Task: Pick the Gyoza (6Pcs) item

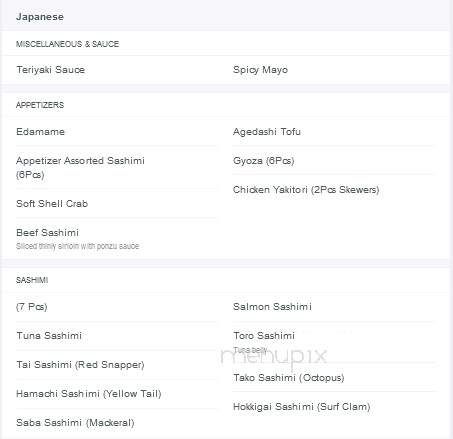Action: (263, 161)
